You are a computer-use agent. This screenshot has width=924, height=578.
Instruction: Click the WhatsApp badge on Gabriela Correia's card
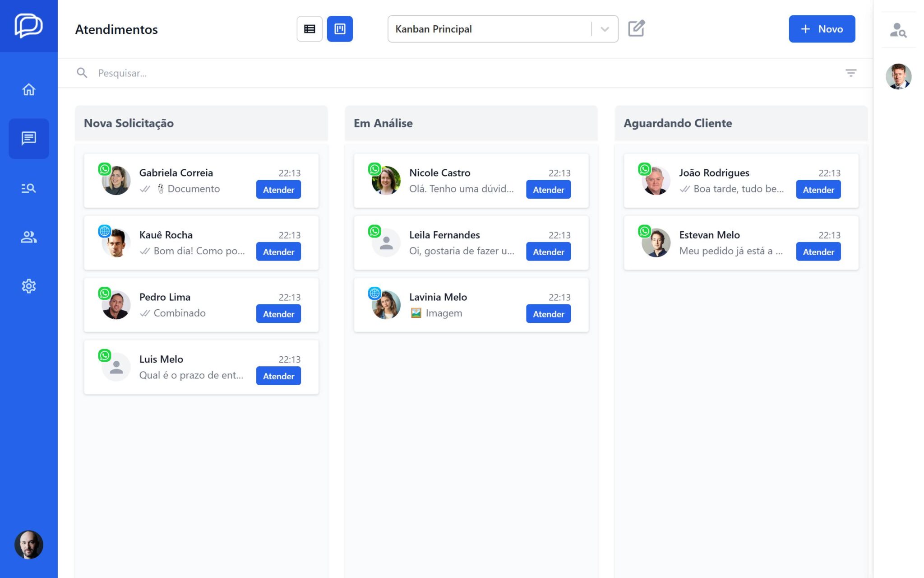(105, 169)
